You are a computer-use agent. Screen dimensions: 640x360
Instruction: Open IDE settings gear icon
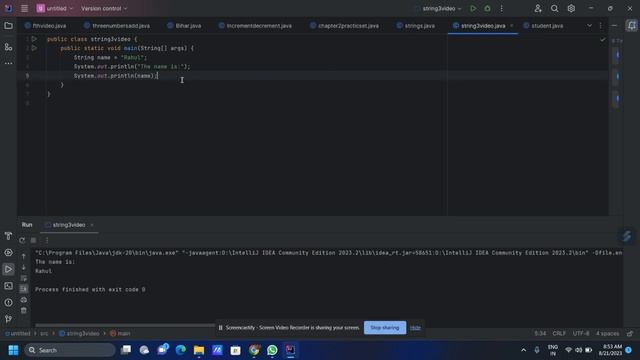[x=571, y=8]
